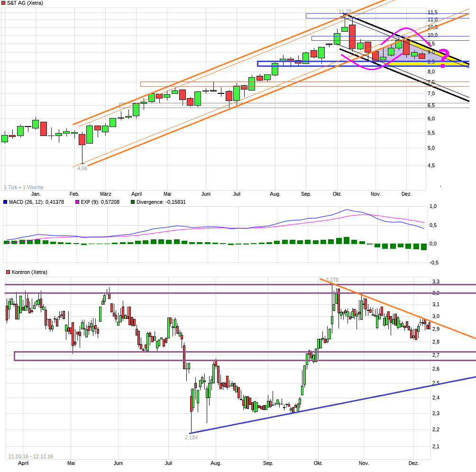
Task: Click 'Nov.' on the S&T time axis
Action: [x=375, y=194]
